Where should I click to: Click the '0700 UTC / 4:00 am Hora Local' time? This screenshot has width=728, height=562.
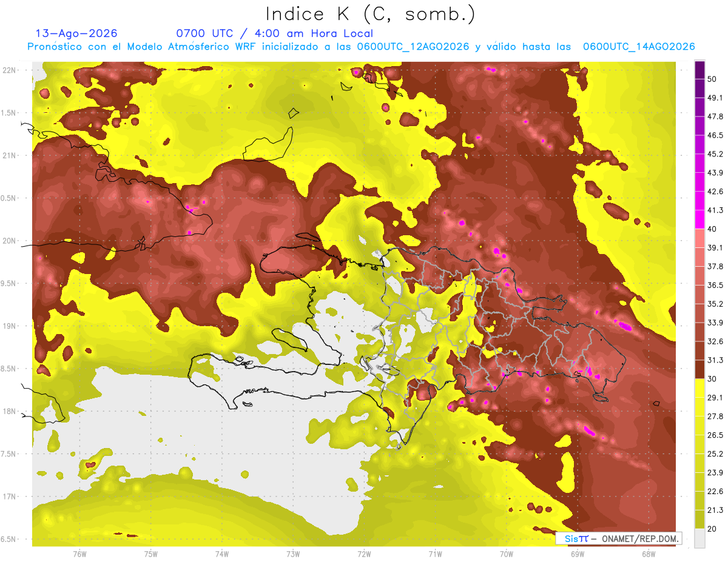pos(274,33)
